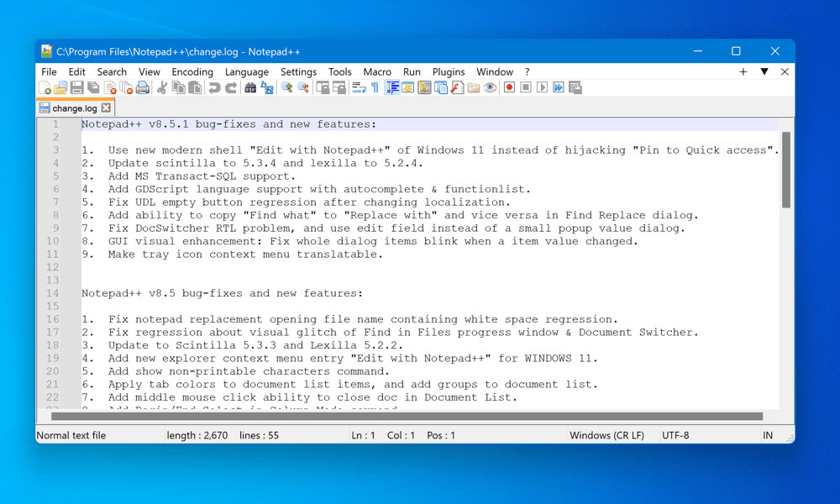Open the File menu

coord(49,71)
